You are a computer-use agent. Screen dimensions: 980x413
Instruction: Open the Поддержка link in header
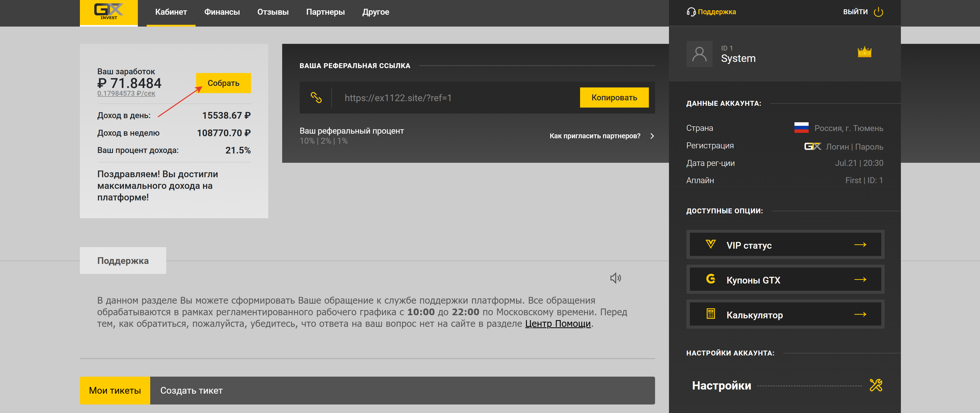tap(717, 12)
